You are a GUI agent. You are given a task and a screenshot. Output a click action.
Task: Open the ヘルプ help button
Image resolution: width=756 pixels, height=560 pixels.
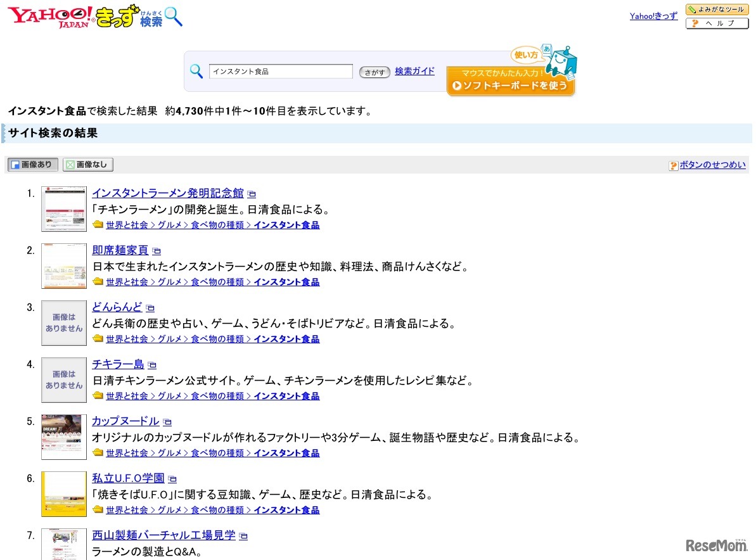click(x=717, y=23)
